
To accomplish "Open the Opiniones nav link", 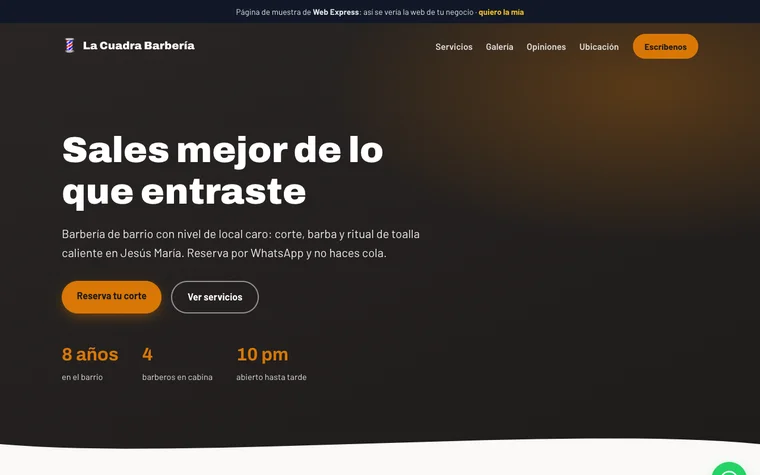I will pyautogui.click(x=546, y=47).
